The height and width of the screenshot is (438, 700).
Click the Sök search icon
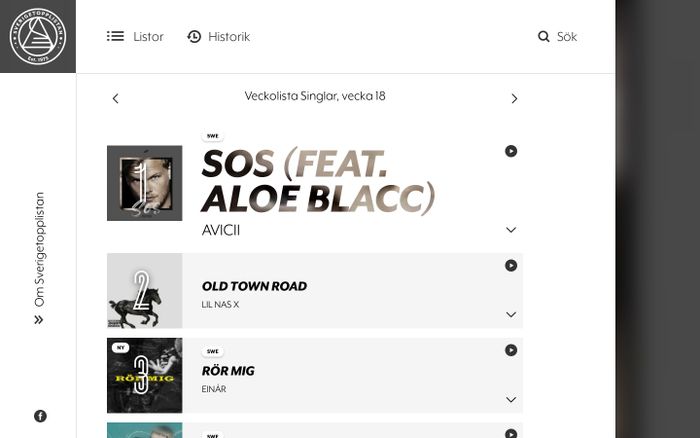click(543, 37)
